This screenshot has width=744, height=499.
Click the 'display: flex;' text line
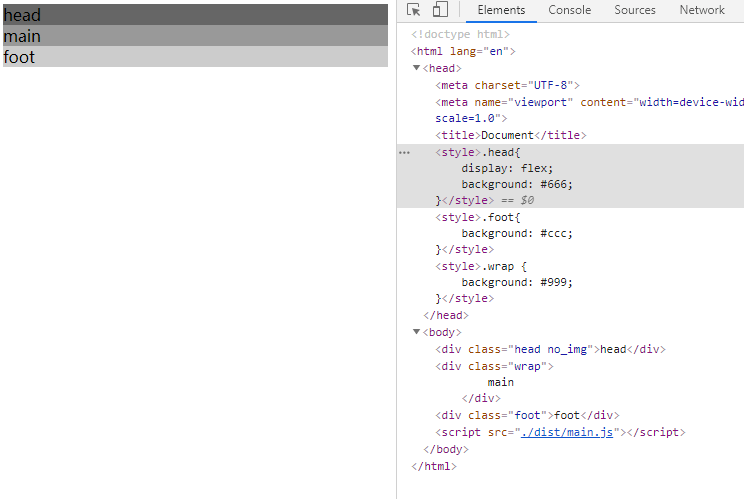pos(507,168)
